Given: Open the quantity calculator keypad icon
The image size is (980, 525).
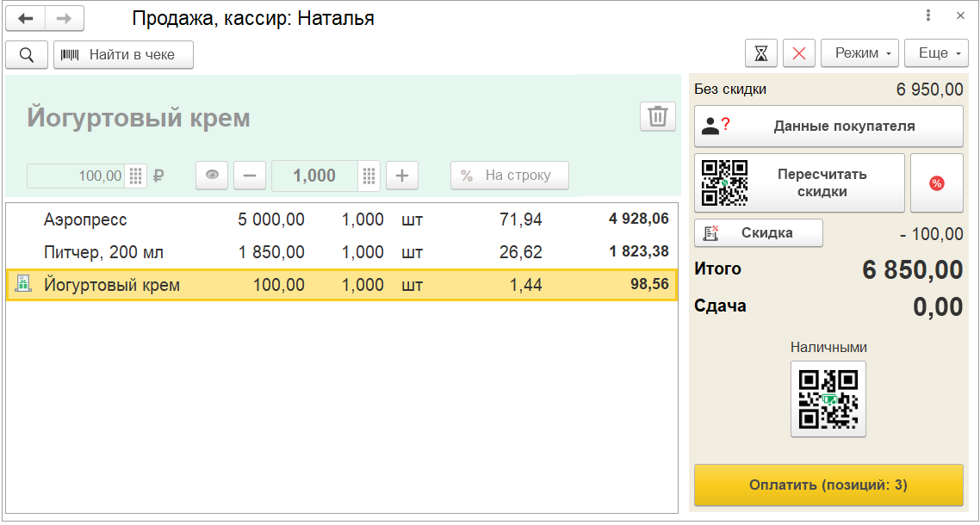Looking at the screenshot, I should point(369,176).
